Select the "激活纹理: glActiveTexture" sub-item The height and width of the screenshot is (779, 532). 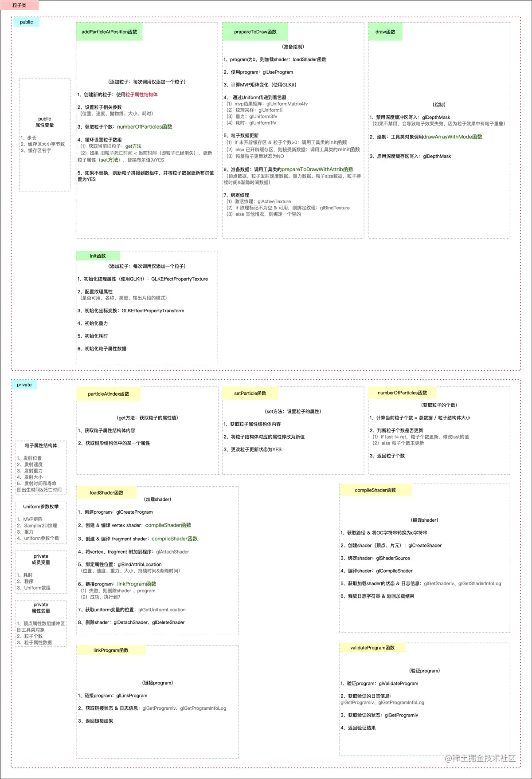click(x=258, y=201)
